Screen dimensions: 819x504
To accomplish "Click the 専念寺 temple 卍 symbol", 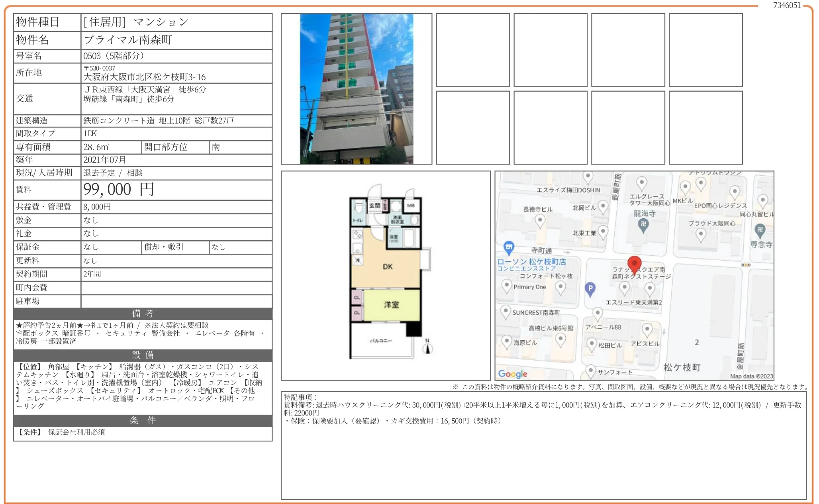I will 760,230.
